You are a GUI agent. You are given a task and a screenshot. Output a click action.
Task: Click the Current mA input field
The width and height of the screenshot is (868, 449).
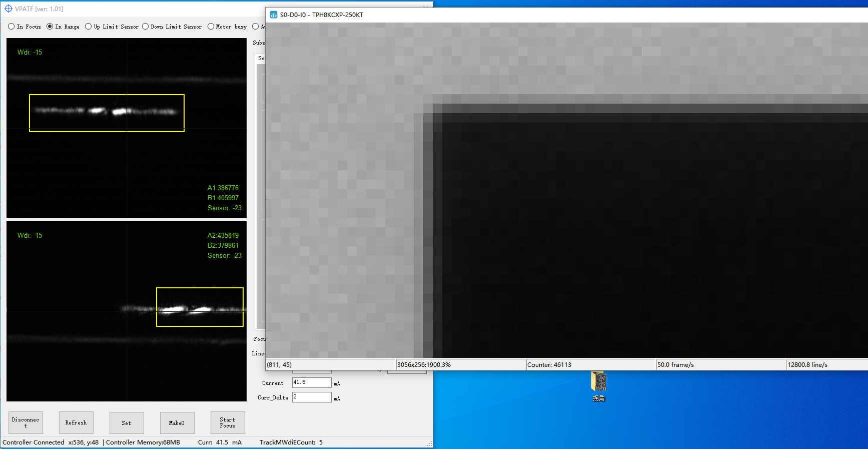tap(311, 382)
